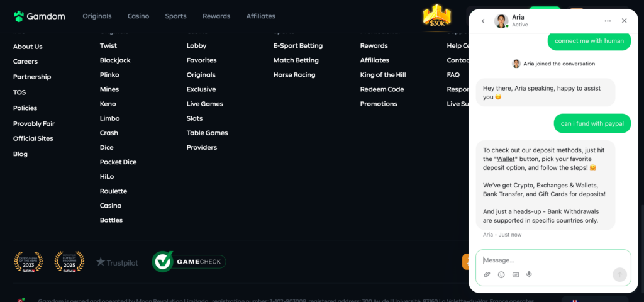Attach a file with paperclip icon
The width and height of the screenshot is (644, 302).
(487, 274)
